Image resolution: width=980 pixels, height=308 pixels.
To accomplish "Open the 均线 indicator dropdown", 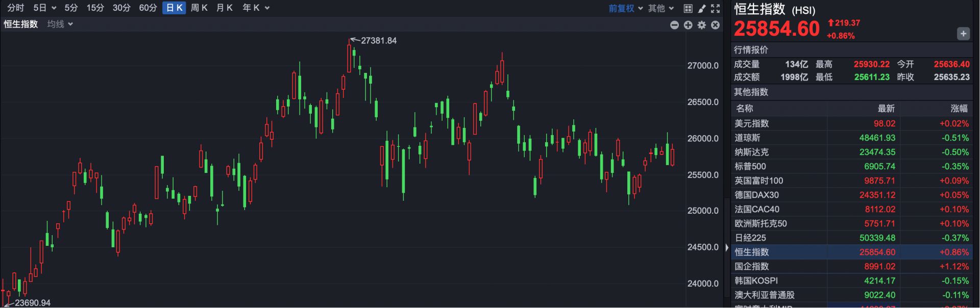I will pyautogui.click(x=60, y=24).
